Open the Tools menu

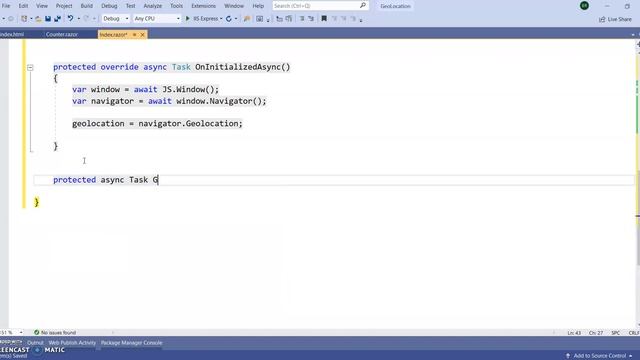click(x=176, y=6)
